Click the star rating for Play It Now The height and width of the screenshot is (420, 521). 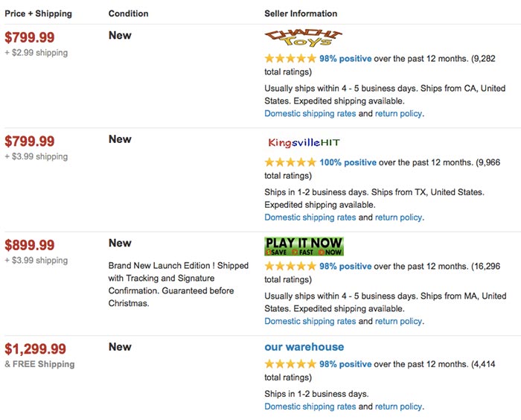(290, 266)
